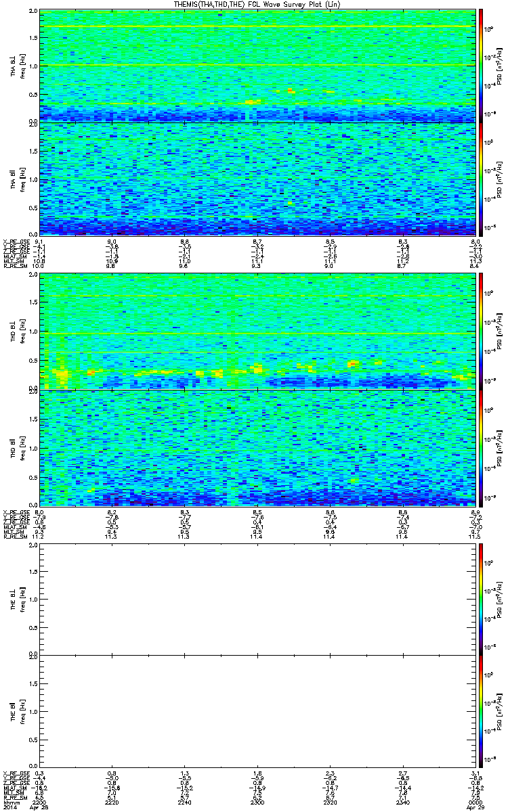508x812 pixels.
Task: Click the 'THA BL' vertical axis label
Action: tap(13, 67)
